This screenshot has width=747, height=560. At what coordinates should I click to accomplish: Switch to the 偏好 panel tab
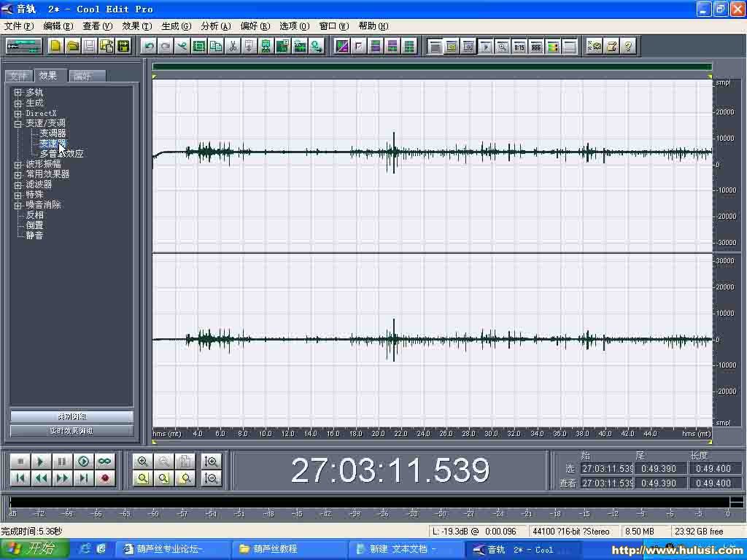point(87,76)
